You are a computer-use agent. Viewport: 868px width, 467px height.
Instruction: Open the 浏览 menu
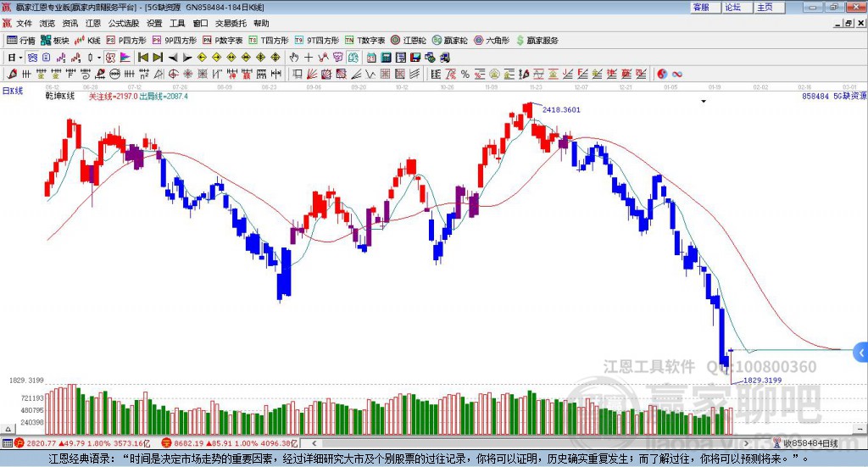(47, 23)
